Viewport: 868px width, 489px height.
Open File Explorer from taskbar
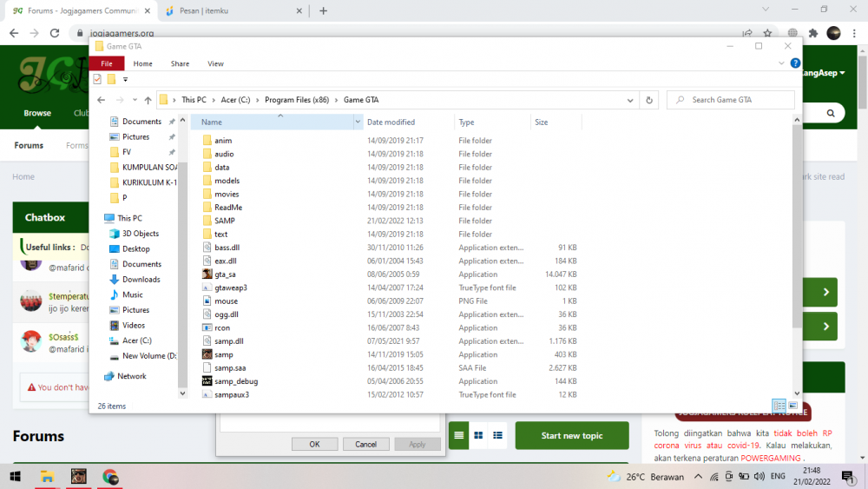[x=47, y=476]
